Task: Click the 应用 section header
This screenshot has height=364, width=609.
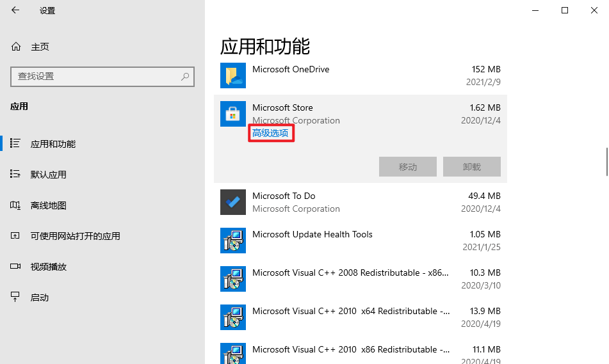Action: tap(19, 106)
